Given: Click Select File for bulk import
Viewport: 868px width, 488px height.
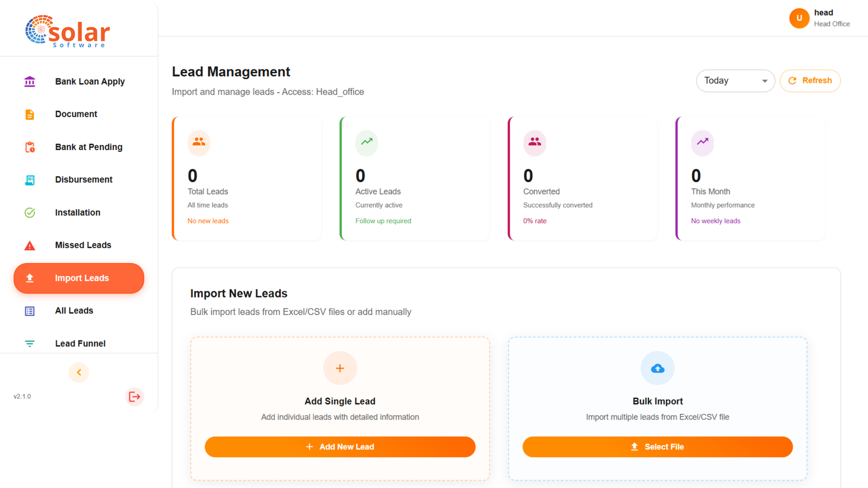Looking at the screenshot, I should 657,446.
